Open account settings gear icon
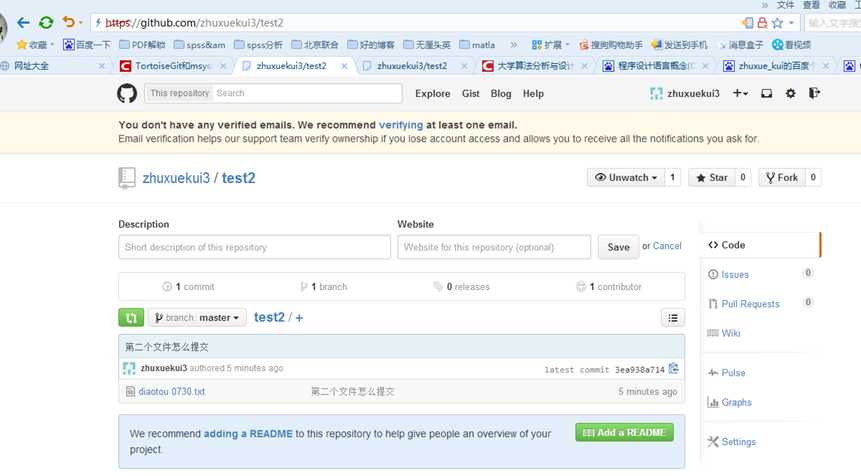This screenshot has height=476, width=861. click(790, 93)
